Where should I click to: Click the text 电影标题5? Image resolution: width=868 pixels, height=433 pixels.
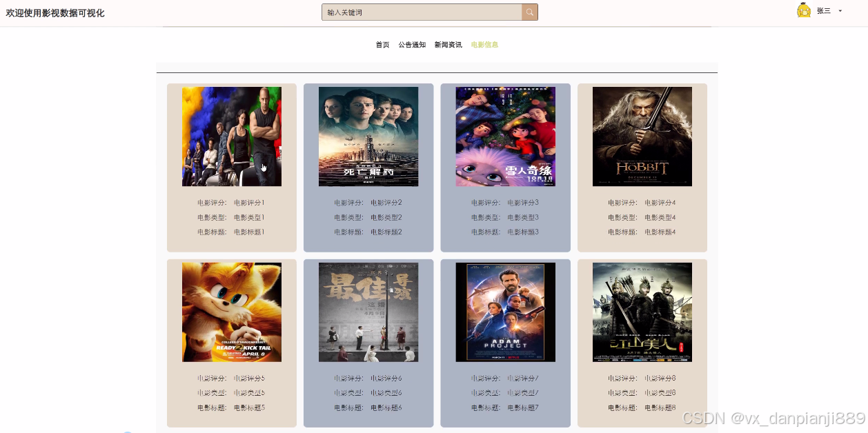click(249, 408)
